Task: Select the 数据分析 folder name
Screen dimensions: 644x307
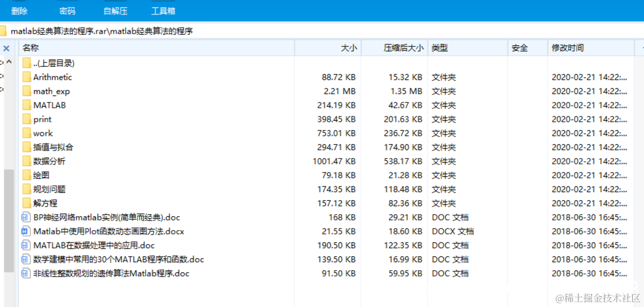Action: 49,161
